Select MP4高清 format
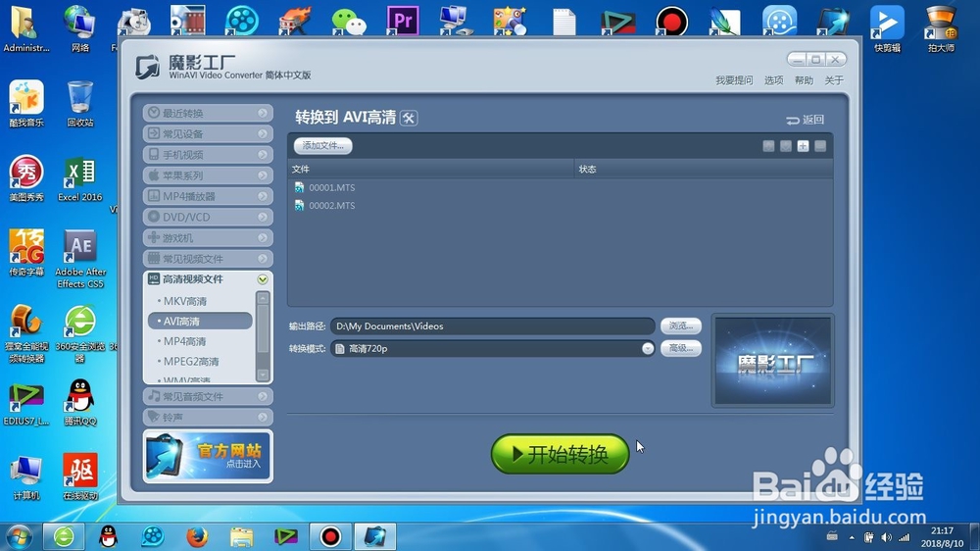980x551 pixels. [200, 341]
